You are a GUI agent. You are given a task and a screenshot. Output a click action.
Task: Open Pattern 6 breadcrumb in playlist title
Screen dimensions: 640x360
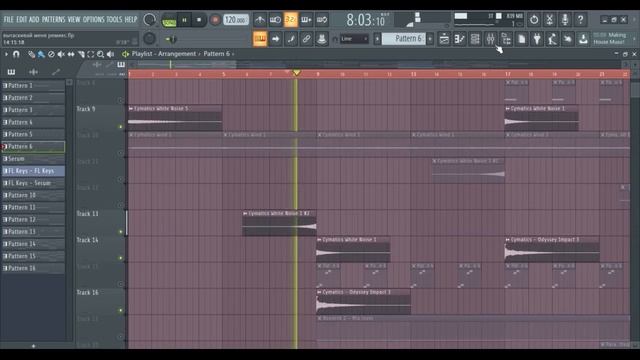217,54
